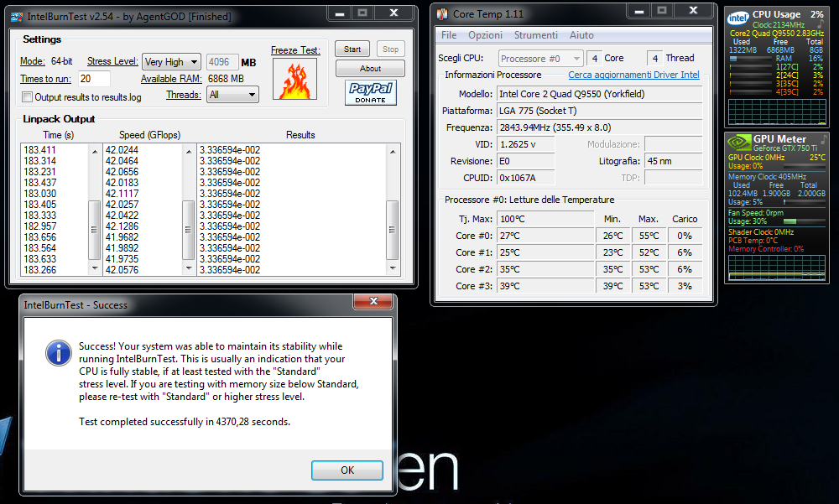839x504 pixels.
Task: Click Frequenza value 2843.94MHz
Action: click(599, 127)
